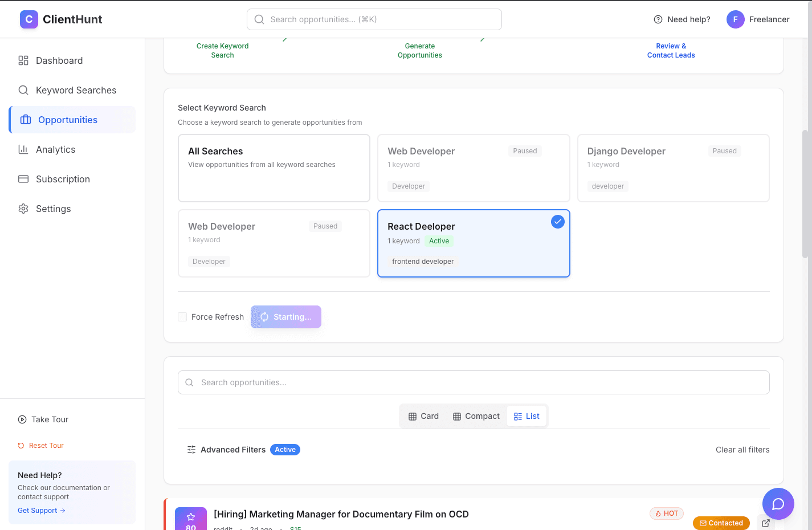Open the Dashboard from the sidebar
Image resolution: width=812 pixels, height=530 pixels.
(59, 60)
